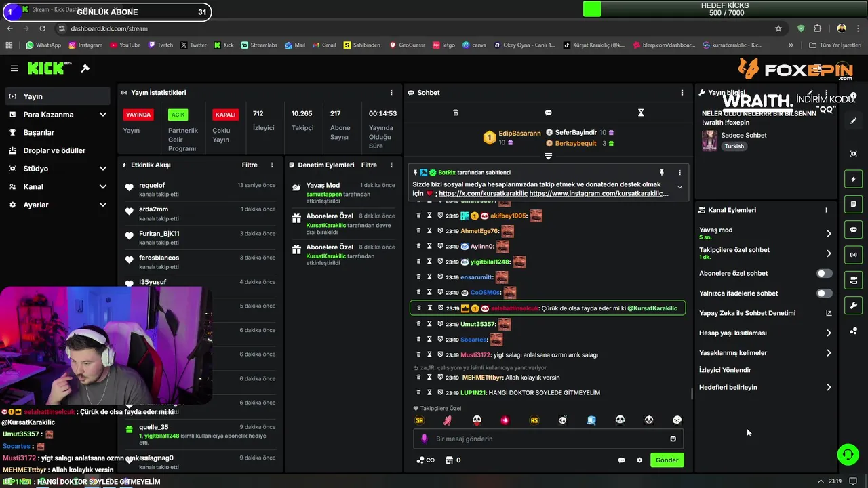868x488 pixels.
Task: Open YouTube bookmark in bookmarks bar
Action: coord(125,45)
